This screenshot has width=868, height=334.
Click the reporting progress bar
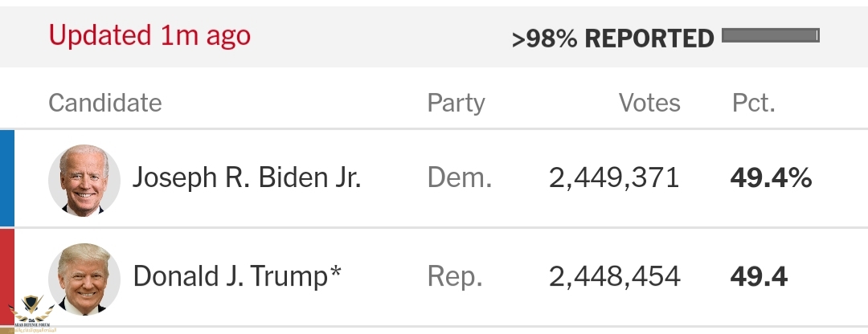click(770, 35)
